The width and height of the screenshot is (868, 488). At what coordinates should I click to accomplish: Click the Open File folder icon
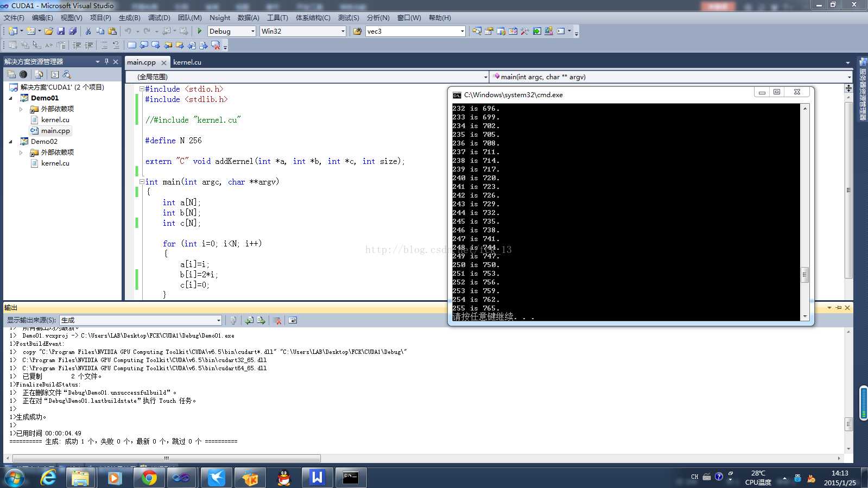tap(49, 31)
